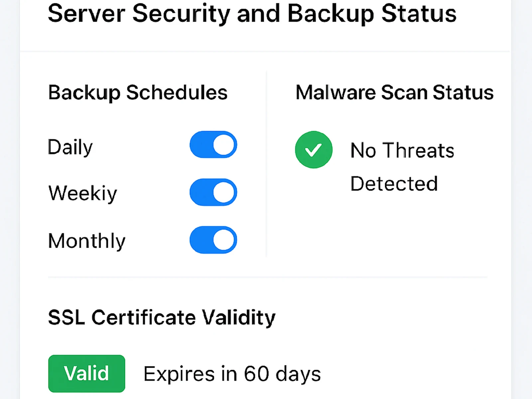532x399 pixels.
Task: Click the Server Security and Backup Status title
Action: (252, 14)
